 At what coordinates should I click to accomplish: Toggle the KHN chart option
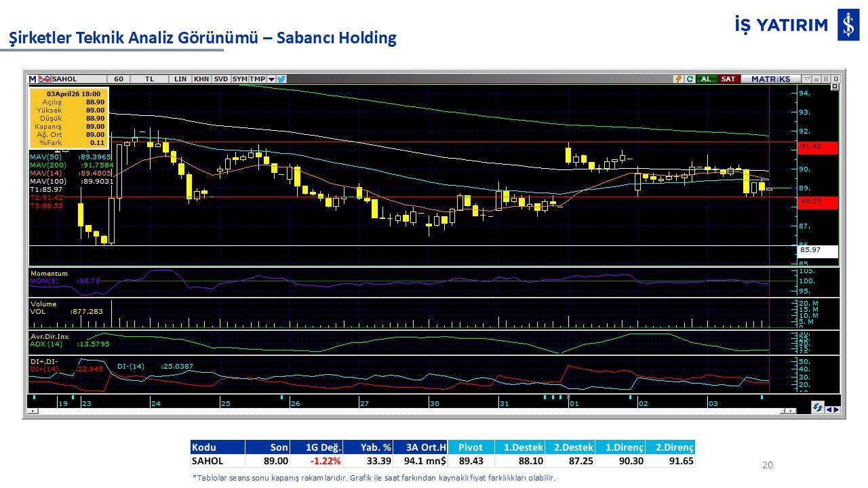point(201,79)
